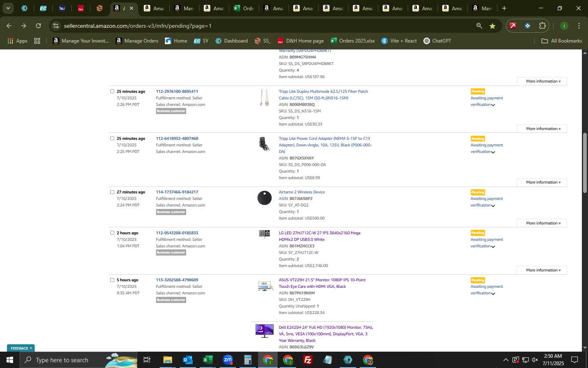The width and height of the screenshot is (588, 368).
Task: Switch to the Orde spreadsheet browser tab
Action: coord(244,8)
